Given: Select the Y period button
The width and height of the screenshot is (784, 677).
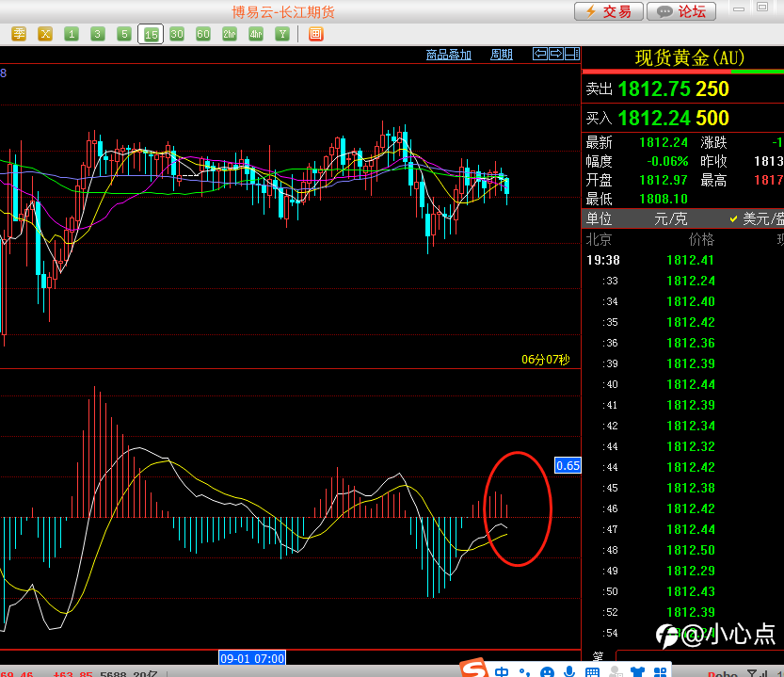Looking at the screenshot, I should 282,34.
